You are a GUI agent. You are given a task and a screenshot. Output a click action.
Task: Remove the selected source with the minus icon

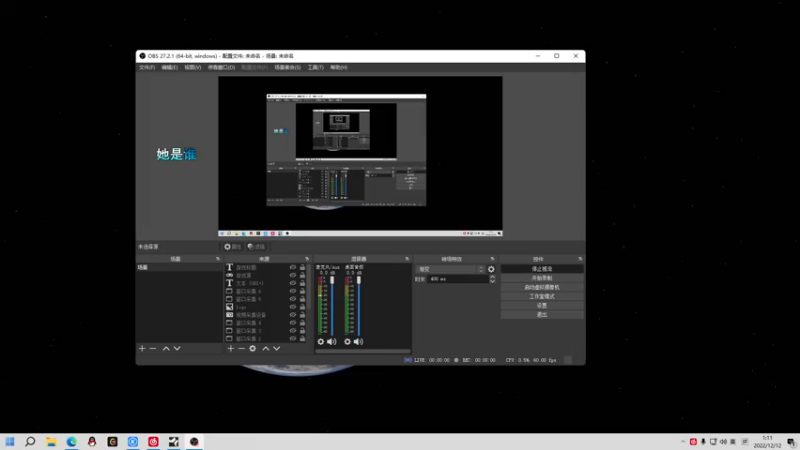click(x=241, y=348)
